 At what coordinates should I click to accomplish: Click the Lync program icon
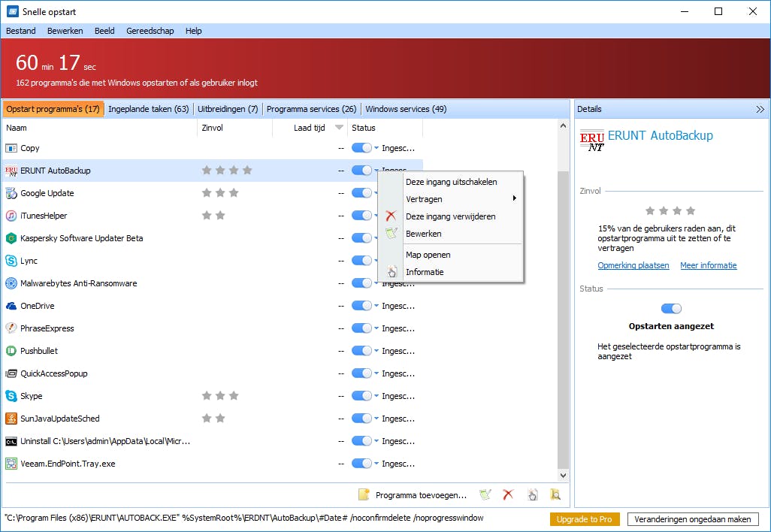click(x=11, y=261)
